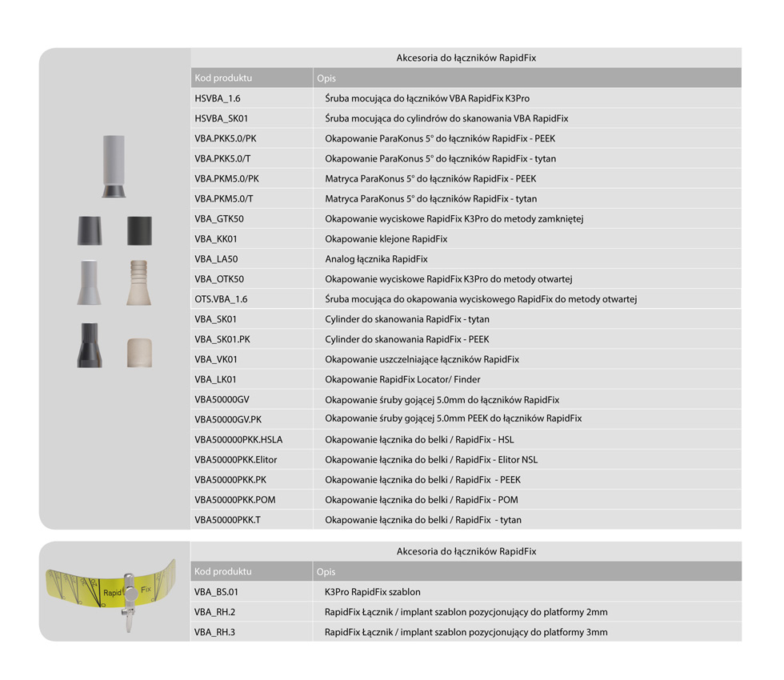The image size is (784, 680).
Task: Click the VBA.PKM5.0/PK code
Action: click(227, 178)
